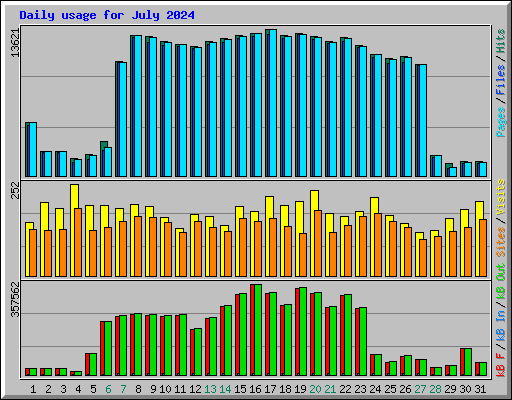Click weekend day label 20
The height and width of the screenshot is (400, 512).
click(x=315, y=389)
